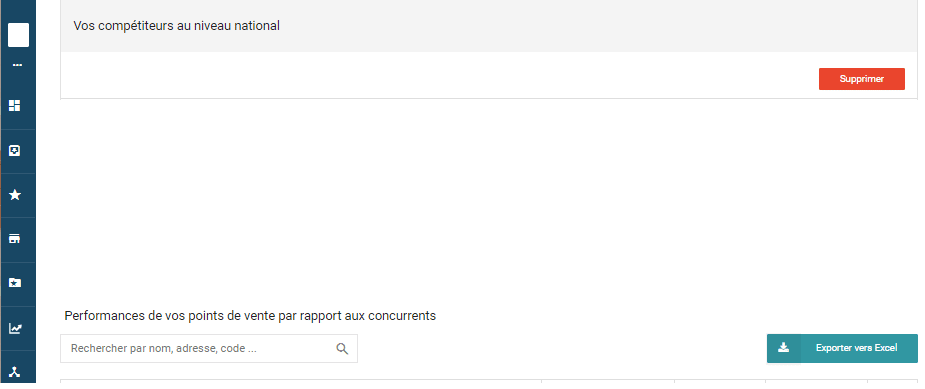Click the white competitors panel body left of Supprimer
This screenshot has width=925, height=389.
tap(437, 75)
